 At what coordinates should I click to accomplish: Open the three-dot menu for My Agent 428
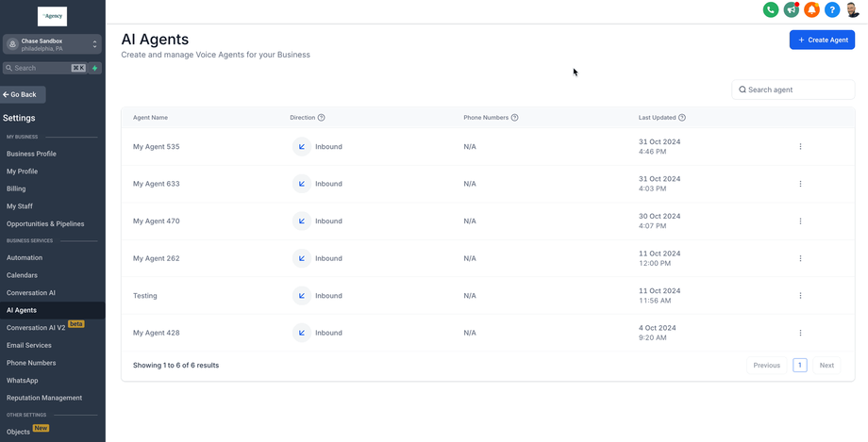click(x=800, y=333)
